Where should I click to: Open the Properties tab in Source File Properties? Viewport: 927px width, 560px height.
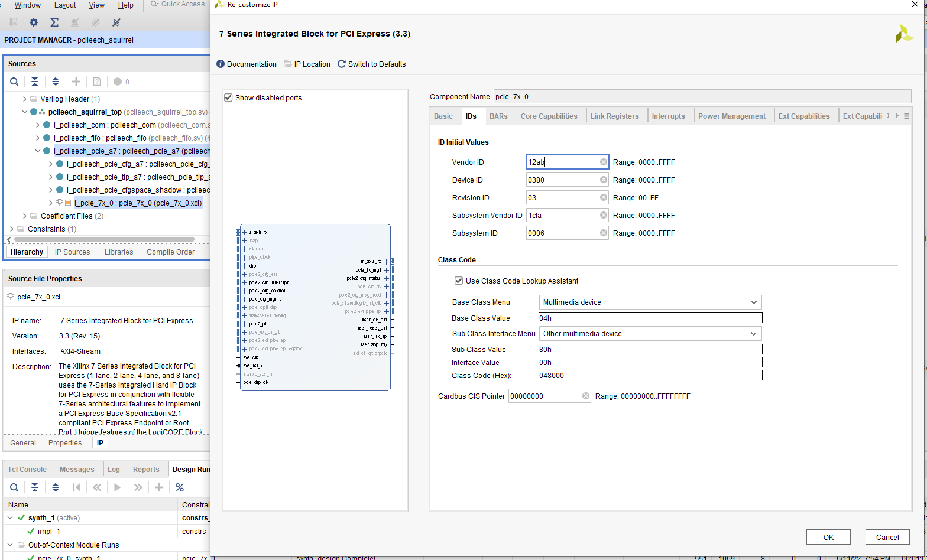[65, 442]
